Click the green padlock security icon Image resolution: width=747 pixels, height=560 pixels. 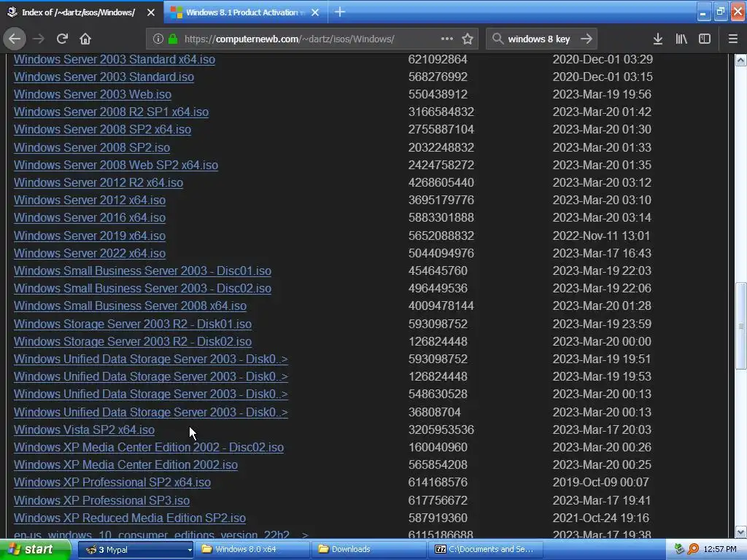pyautogui.click(x=173, y=39)
